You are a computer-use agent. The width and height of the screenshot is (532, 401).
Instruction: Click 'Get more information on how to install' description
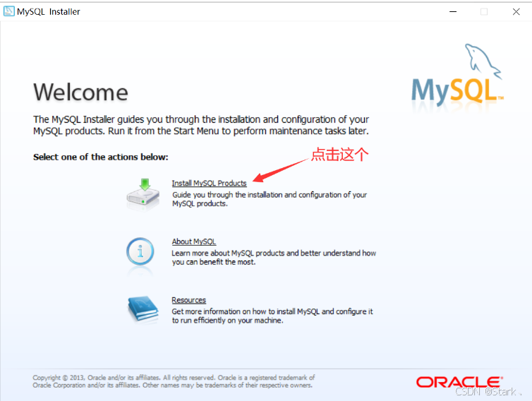272,316
